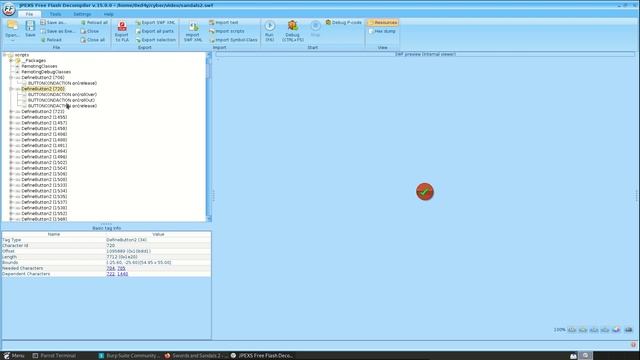Click the Value column header in tag info
This screenshot has width=640, height=360.
coord(158,234)
